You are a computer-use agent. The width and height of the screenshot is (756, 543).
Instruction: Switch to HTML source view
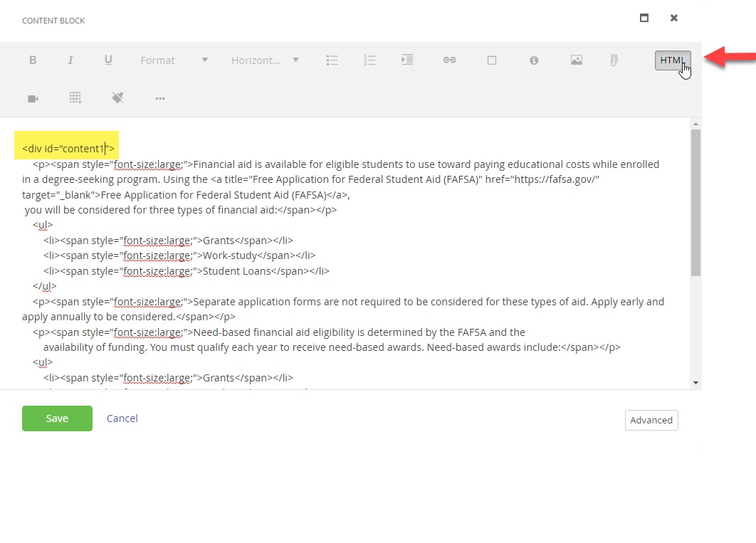coord(672,60)
